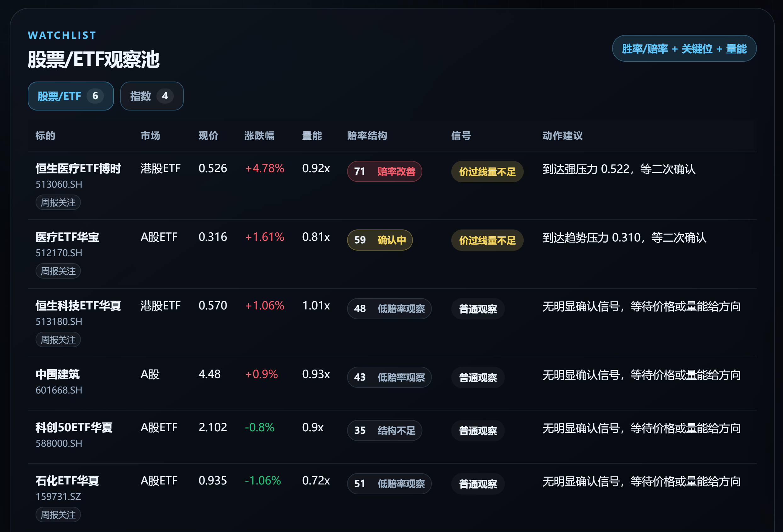Viewport: 783px width, 532px height.
Task: Click 价过线量不足 signal for 恒生医疗ETF博时
Action: point(487,172)
